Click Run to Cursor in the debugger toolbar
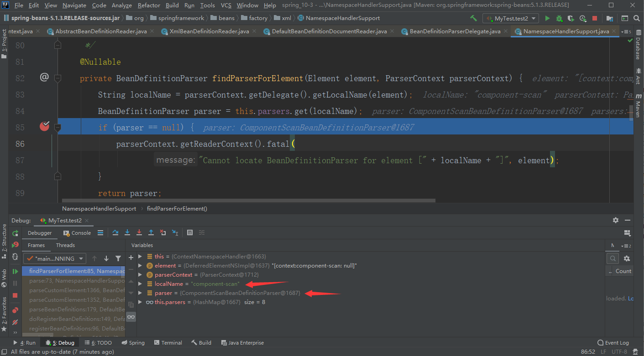Image resolution: width=644 pixels, height=356 pixels. click(175, 232)
